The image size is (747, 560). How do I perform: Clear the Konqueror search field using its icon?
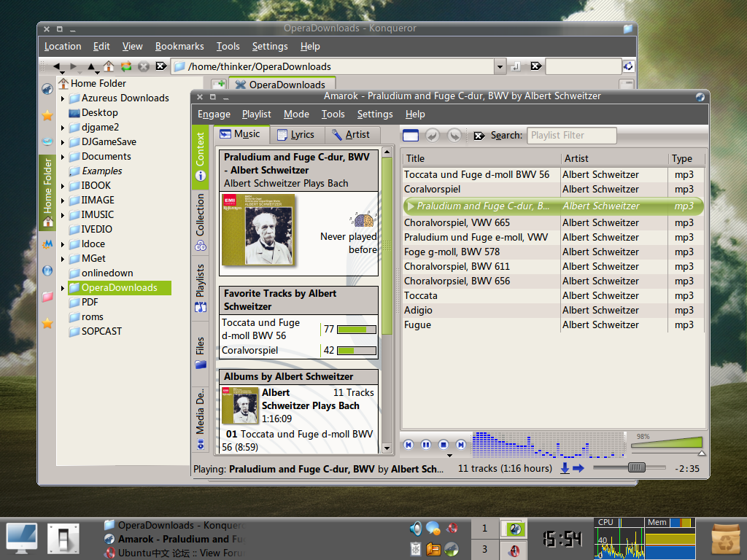(536, 66)
